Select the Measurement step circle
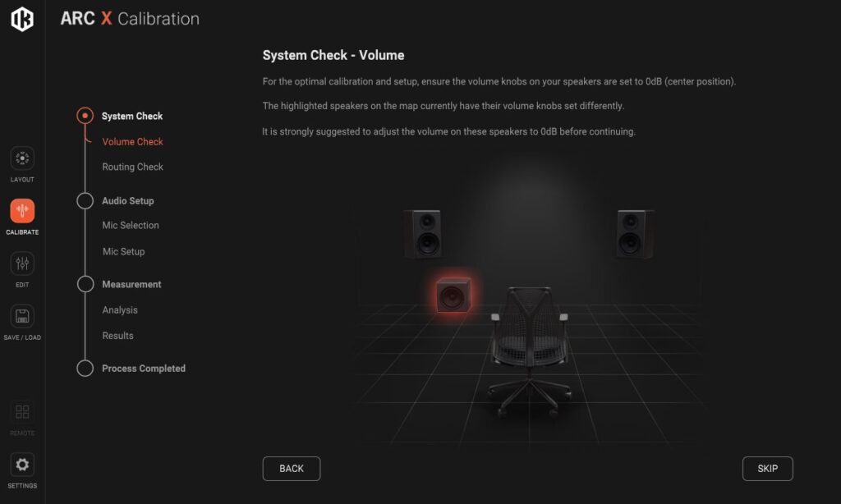Image resolution: width=841 pixels, height=504 pixels. [85, 284]
